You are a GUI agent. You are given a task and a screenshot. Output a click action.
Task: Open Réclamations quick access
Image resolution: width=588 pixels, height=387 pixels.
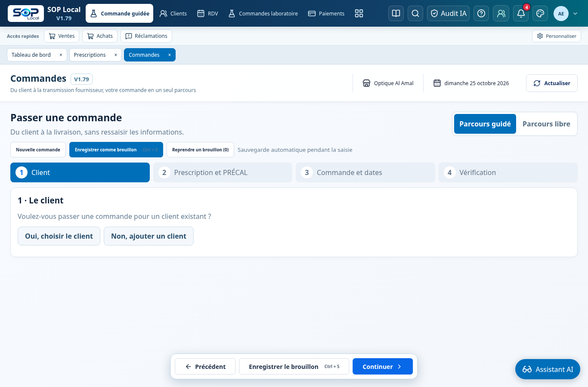tap(146, 36)
